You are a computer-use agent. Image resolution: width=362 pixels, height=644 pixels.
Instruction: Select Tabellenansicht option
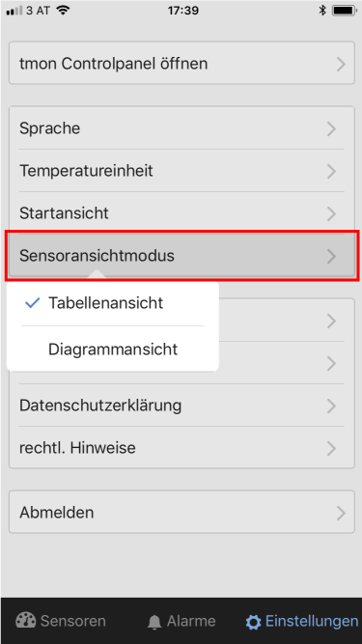(113, 303)
